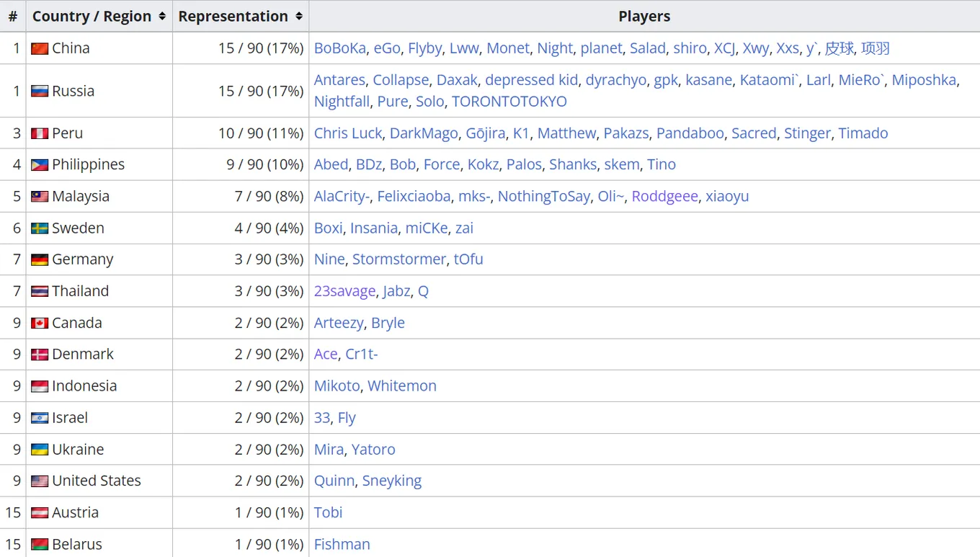This screenshot has height=557, width=980.
Task: Click the Peru flag icon
Action: pos(40,133)
